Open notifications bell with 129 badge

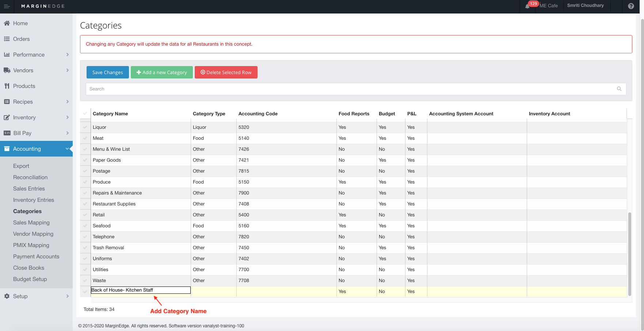527,6
